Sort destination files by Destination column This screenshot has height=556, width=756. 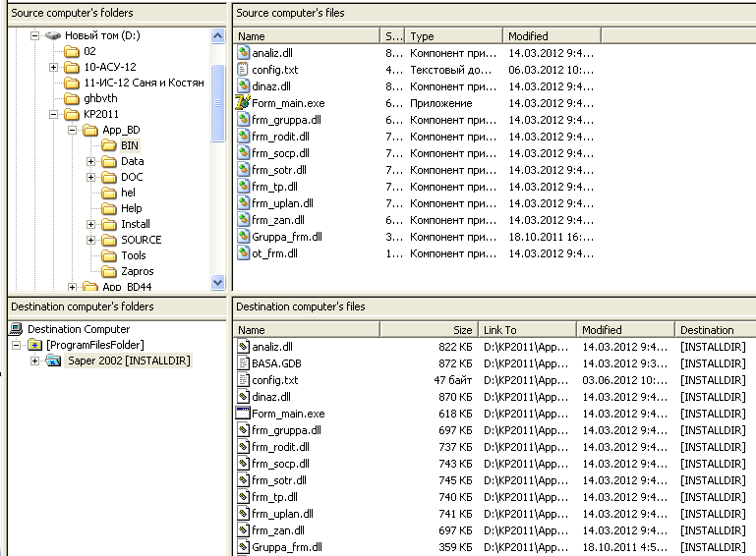[x=715, y=330]
